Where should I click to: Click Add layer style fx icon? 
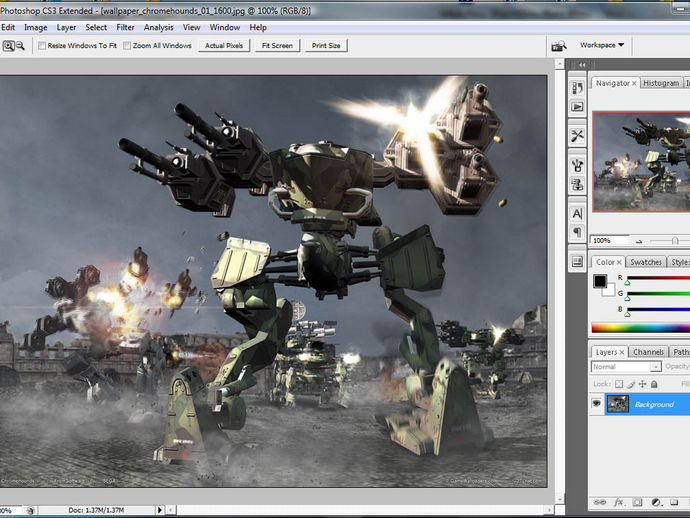pos(619,502)
